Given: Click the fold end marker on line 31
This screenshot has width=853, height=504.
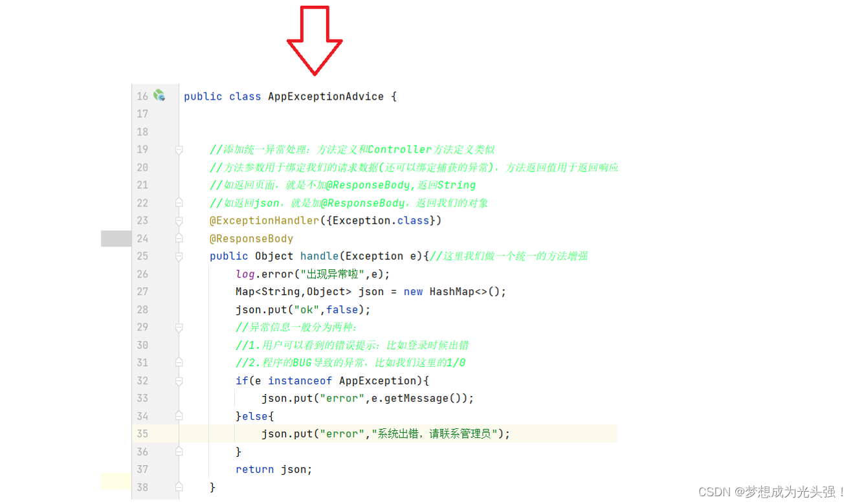Looking at the screenshot, I should [x=179, y=362].
